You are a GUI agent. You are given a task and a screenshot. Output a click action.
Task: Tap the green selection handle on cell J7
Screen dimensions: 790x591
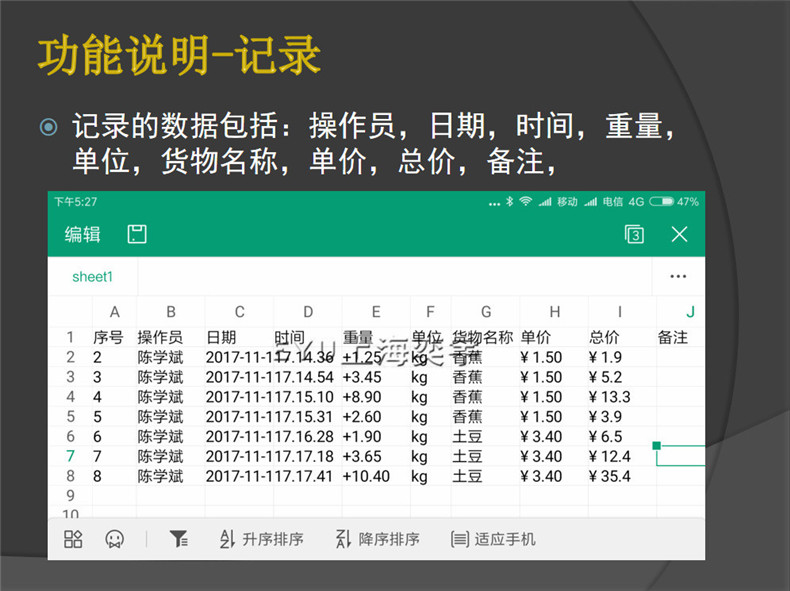click(x=656, y=445)
